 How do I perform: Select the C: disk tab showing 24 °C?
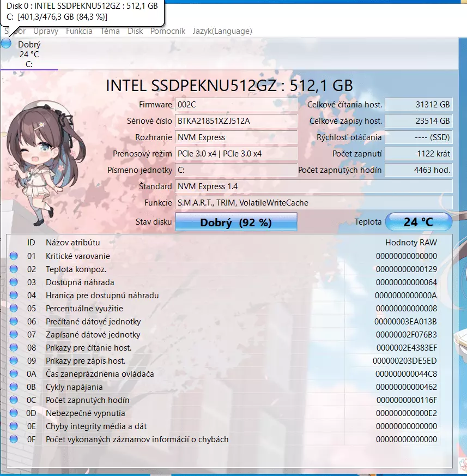point(29,54)
